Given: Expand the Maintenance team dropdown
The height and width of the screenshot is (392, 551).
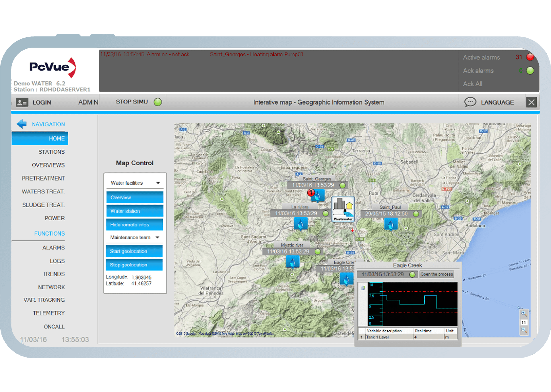Looking at the screenshot, I should point(157,237).
